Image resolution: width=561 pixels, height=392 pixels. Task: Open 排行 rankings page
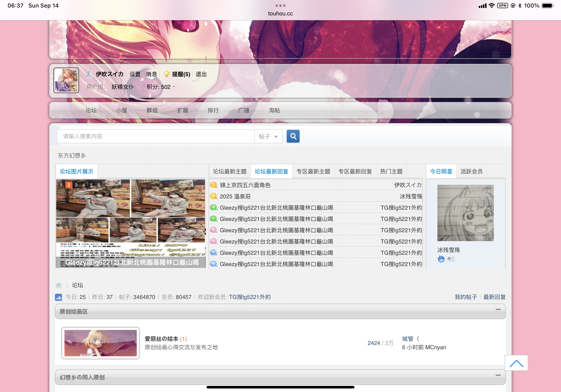(213, 110)
